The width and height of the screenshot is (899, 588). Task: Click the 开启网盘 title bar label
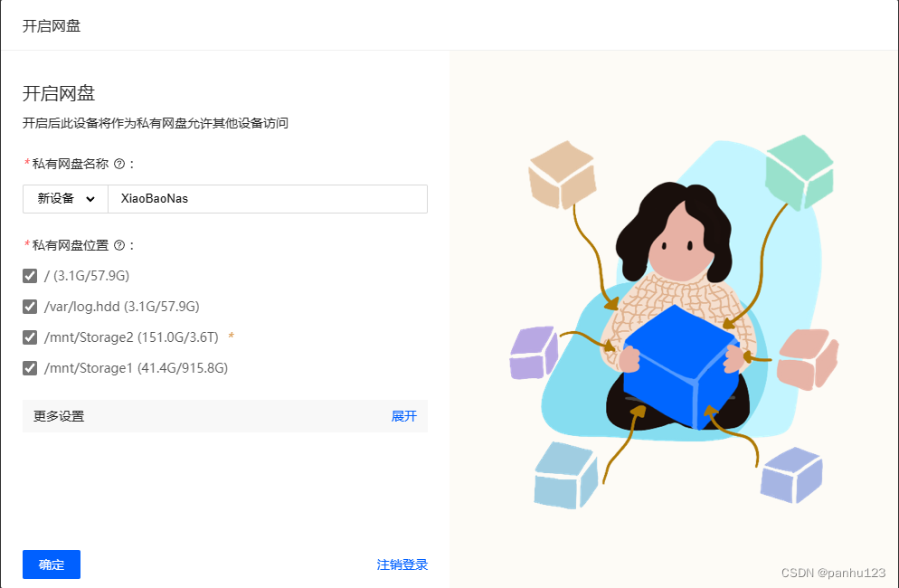click(52, 26)
